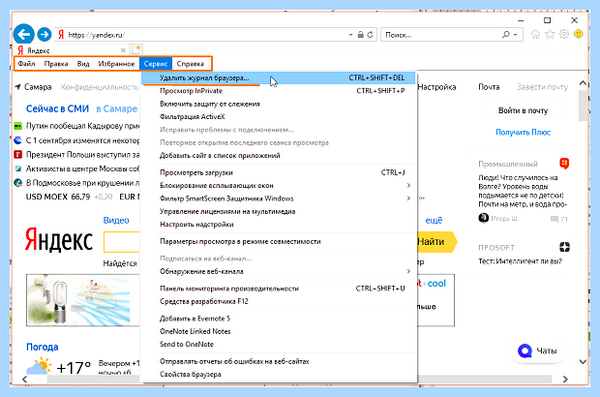The width and height of the screenshot is (600, 397).
Task: Click the browser Back arrow button
Action: [x=24, y=34]
